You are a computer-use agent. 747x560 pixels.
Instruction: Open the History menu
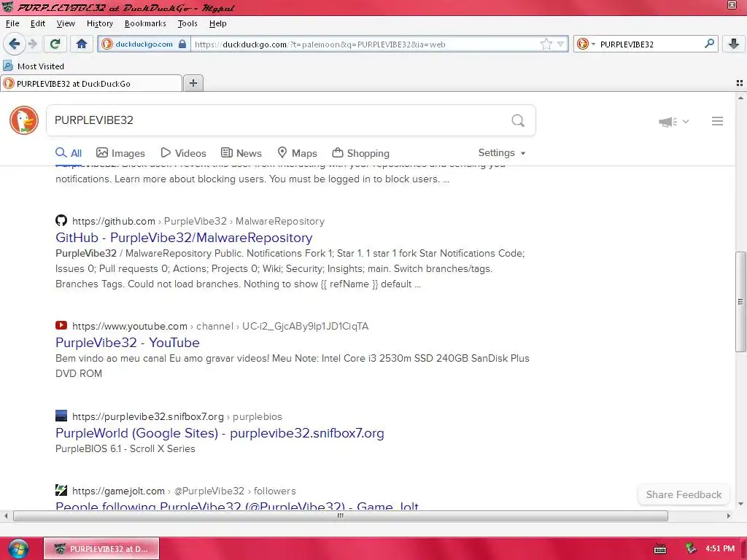point(99,23)
